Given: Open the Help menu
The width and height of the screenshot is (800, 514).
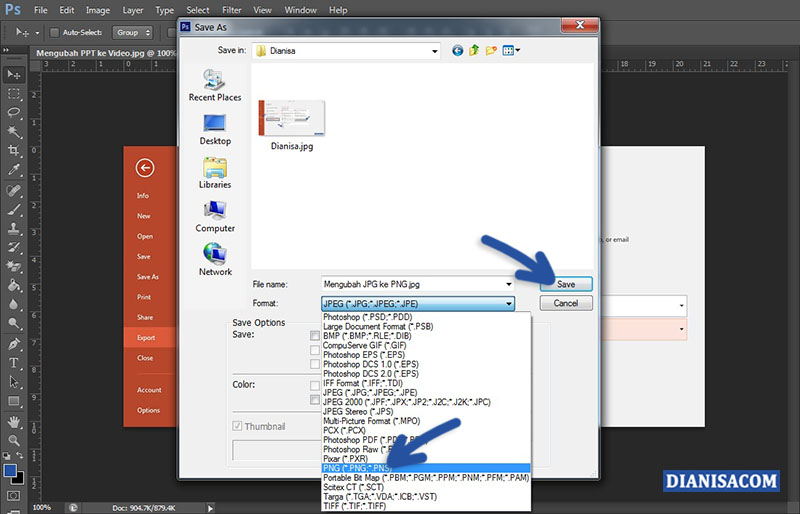Looking at the screenshot, I should pyautogui.click(x=338, y=10).
